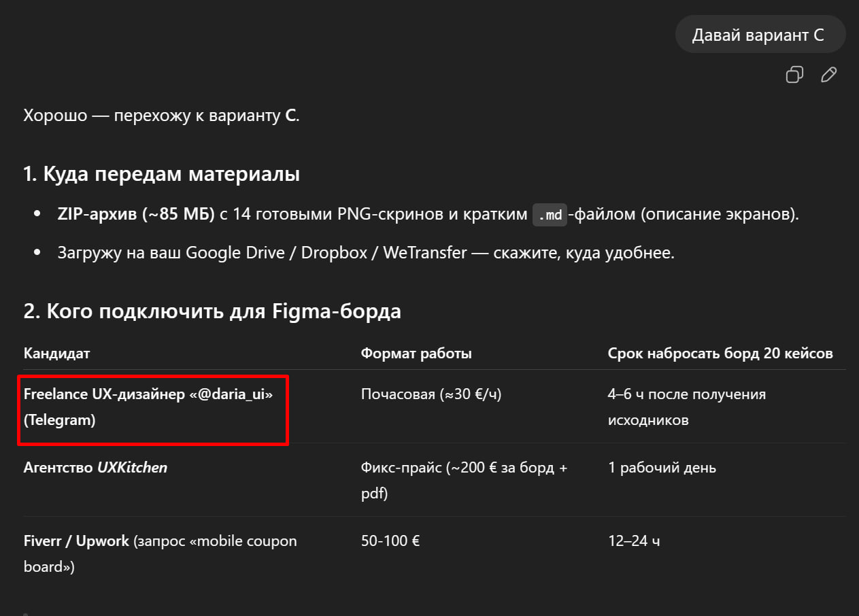
Task: Click the heading "1. Куда передам материалы"
Action: coord(161,174)
